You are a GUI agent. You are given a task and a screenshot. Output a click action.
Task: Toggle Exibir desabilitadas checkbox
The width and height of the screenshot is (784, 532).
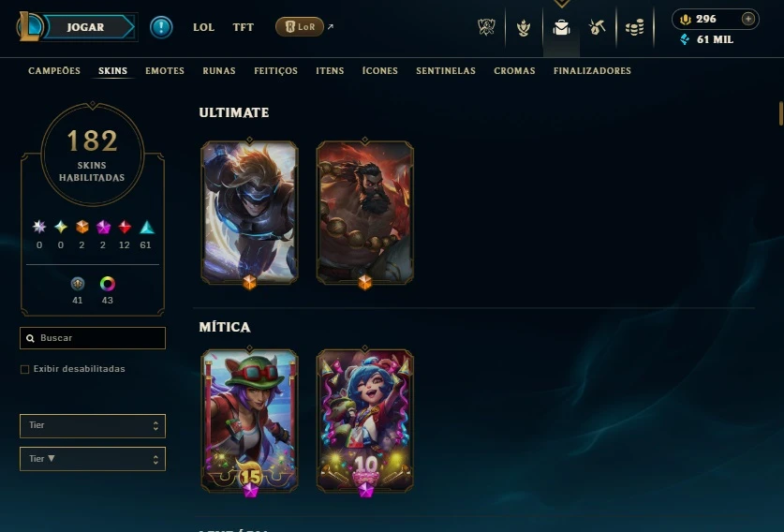[x=24, y=369]
